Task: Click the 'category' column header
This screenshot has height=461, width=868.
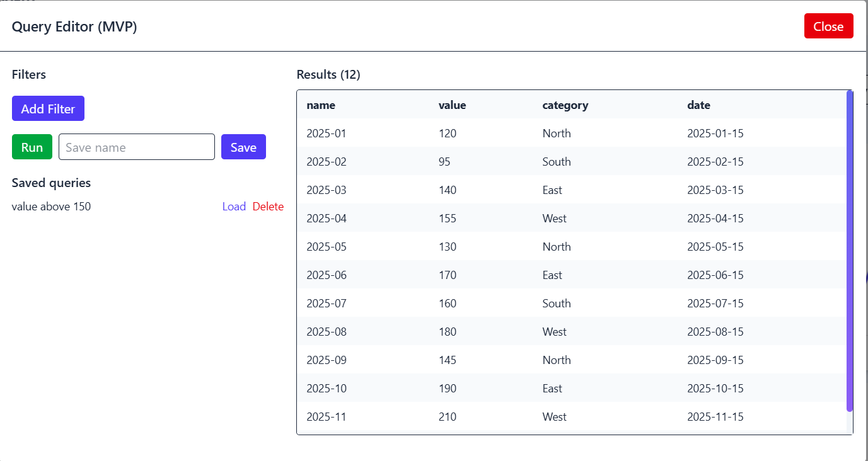Action: pyautogui.click(x=565, y=105)
